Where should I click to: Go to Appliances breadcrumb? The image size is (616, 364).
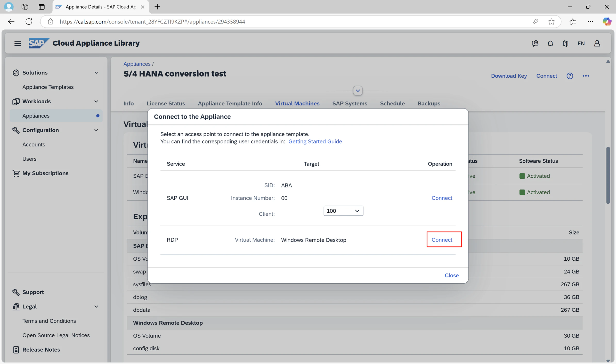point(137,64)
